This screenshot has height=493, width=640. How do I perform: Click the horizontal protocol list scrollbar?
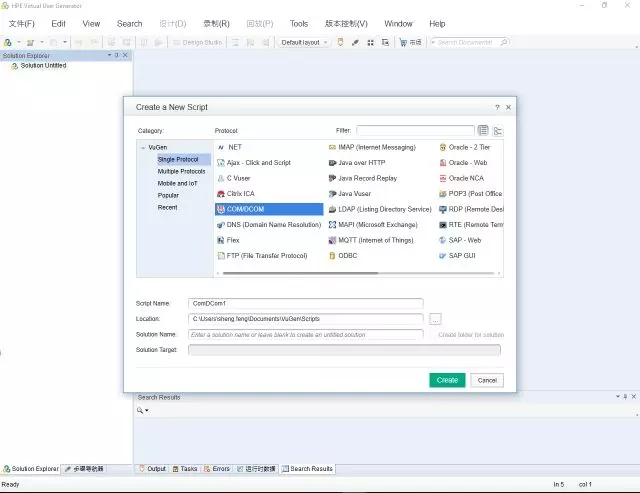coord(300,273)
